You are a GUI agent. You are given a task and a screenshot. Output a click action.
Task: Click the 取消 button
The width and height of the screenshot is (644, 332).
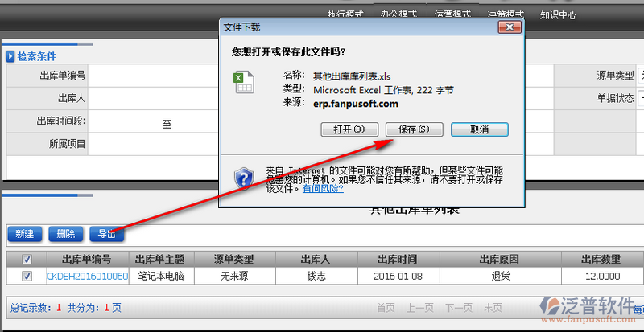click(x=479, y=129)
